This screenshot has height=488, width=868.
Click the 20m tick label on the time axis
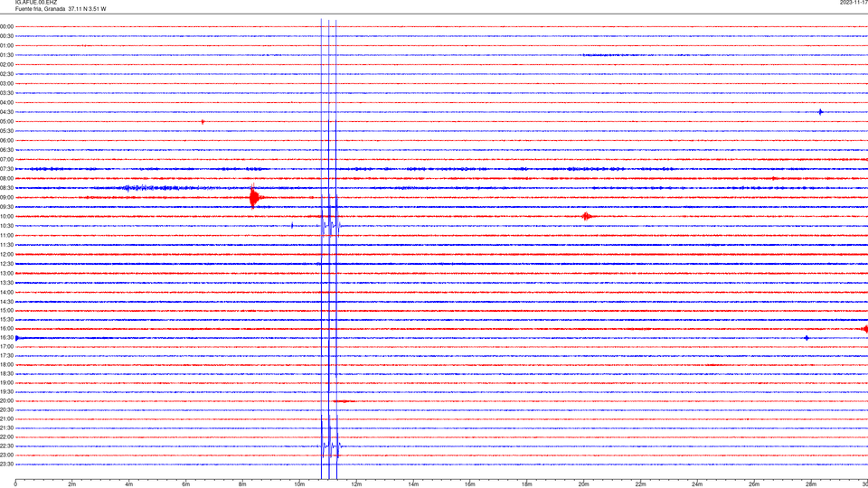(x=584, y=484)
